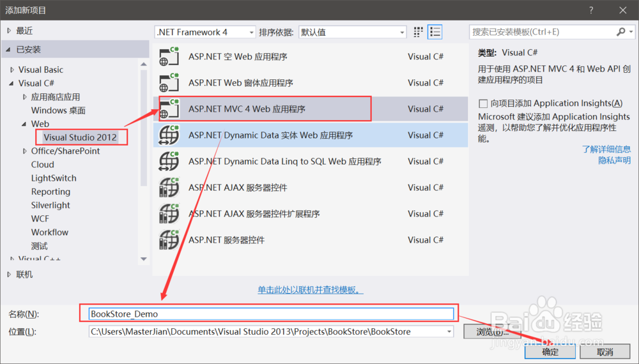Select WCF category in tree
Viewport: 639px width, 364px height.
[x=40, y=218]
